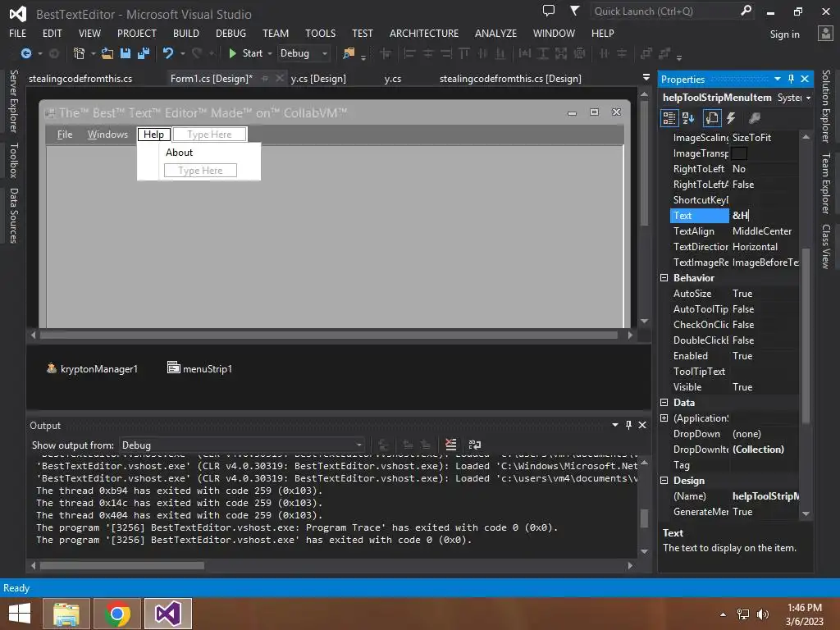The height and width of the screenshot is (630, 840).
Task: Open the helpToolStripMenuItem object selector dropdown
Action: [808, 98]
